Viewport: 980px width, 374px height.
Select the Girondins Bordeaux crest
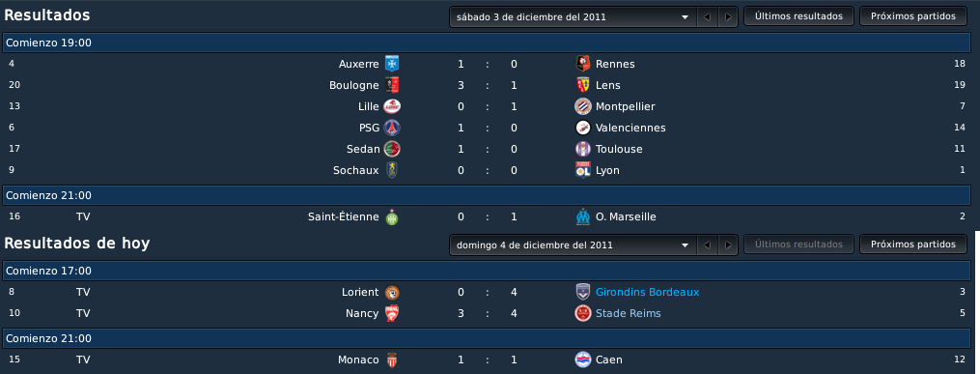point(582,292)
